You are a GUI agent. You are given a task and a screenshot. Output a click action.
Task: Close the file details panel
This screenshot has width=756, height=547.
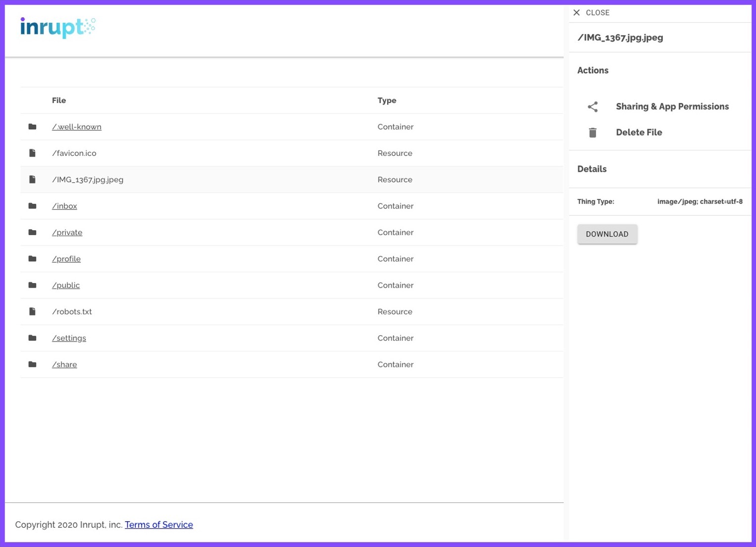[591, 13]
